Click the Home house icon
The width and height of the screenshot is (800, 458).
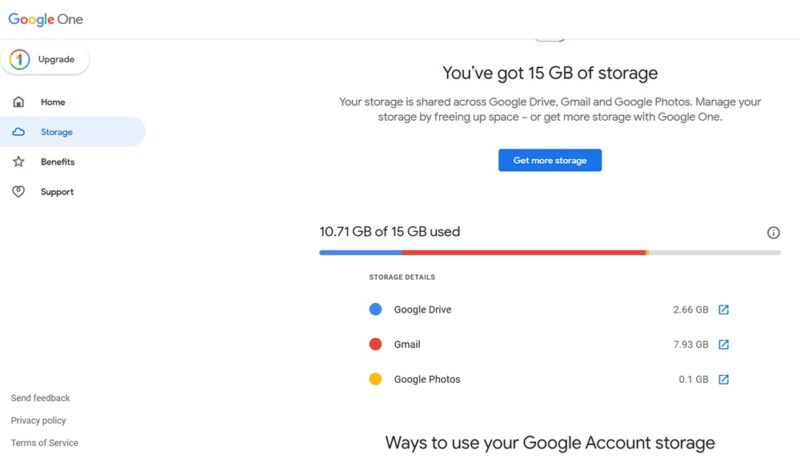18,102
